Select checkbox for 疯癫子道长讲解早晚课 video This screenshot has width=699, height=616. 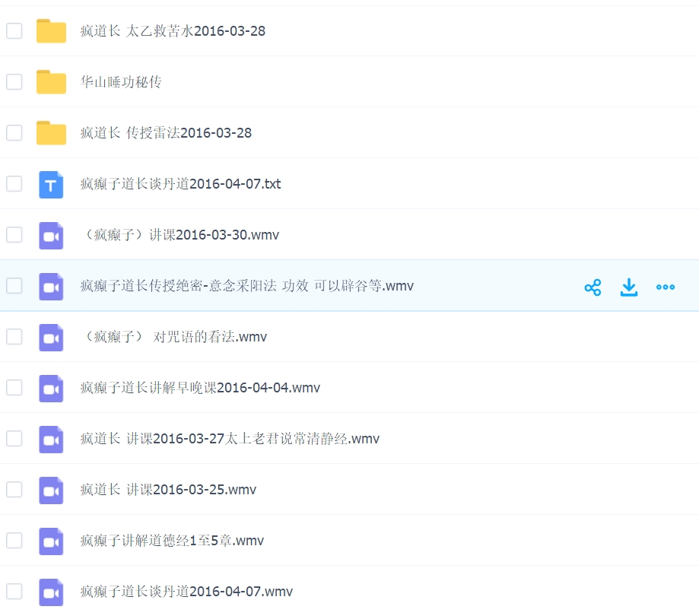(x=14, y=388)
